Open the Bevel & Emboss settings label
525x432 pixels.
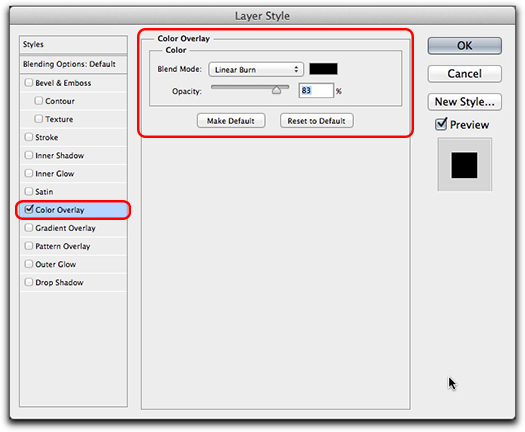click(63, 83)
